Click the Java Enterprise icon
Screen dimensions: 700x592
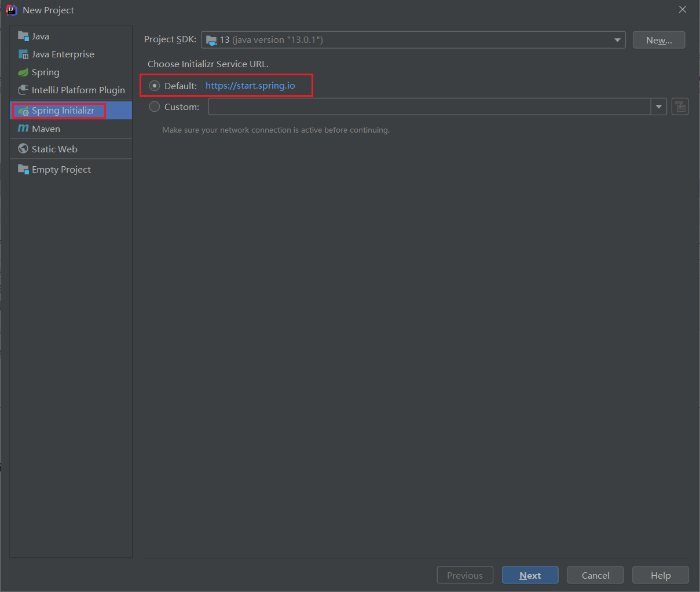(23, 54)
